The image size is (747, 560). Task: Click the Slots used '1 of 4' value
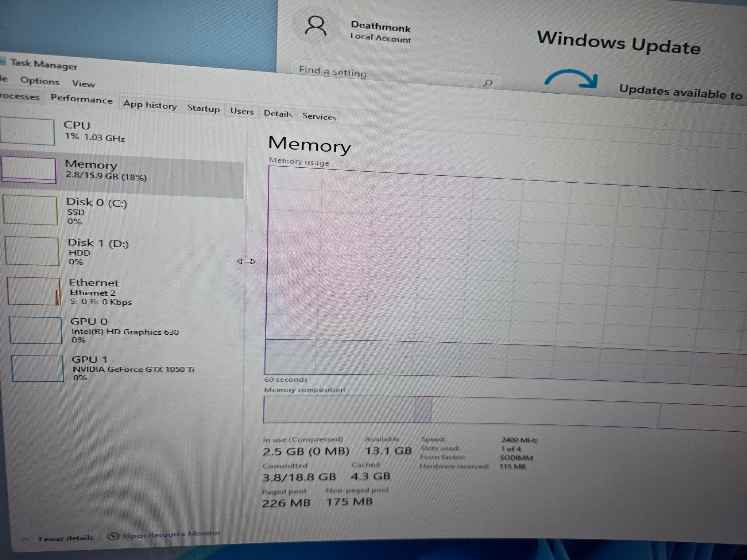click(511, 449)
